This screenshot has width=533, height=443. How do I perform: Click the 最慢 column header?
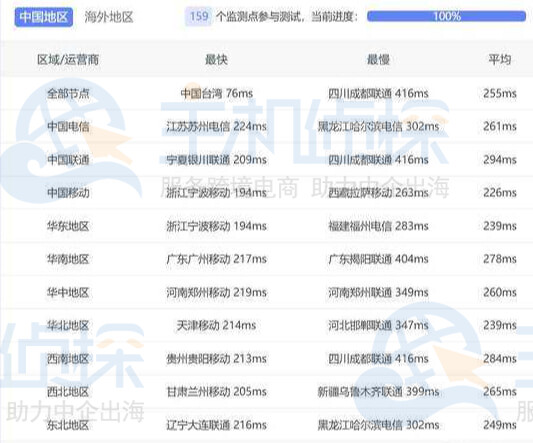[378, 60]
